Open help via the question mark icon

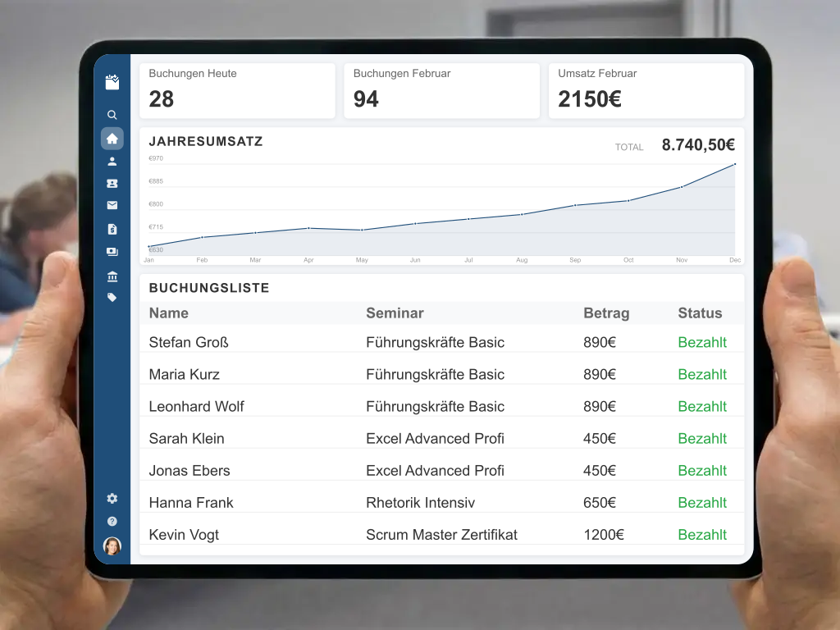pyautogui.click(x=112, y=521)
